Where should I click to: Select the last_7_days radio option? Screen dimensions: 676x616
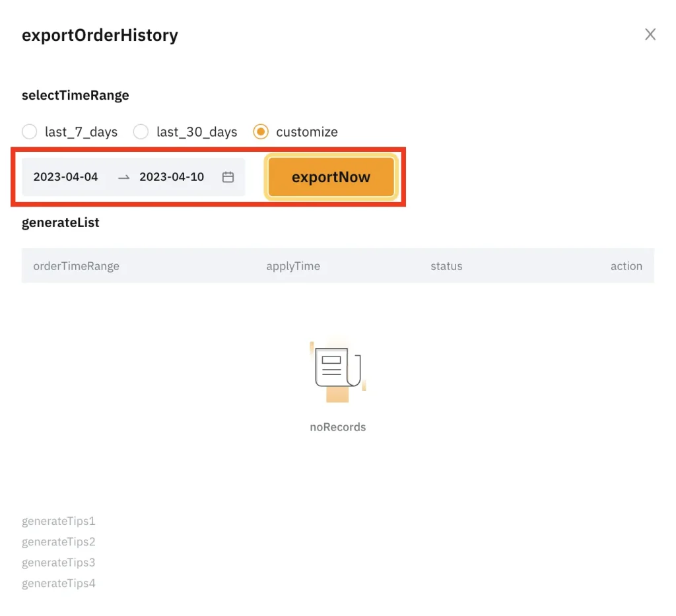tap(30, 132)
